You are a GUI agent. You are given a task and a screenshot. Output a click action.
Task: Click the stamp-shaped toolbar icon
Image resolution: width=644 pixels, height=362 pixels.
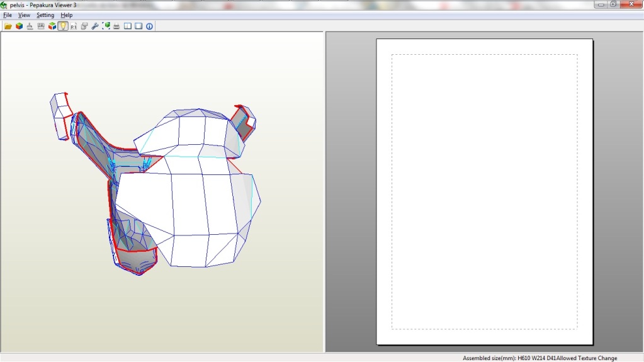pyautogui.click(x=30, y=26)
